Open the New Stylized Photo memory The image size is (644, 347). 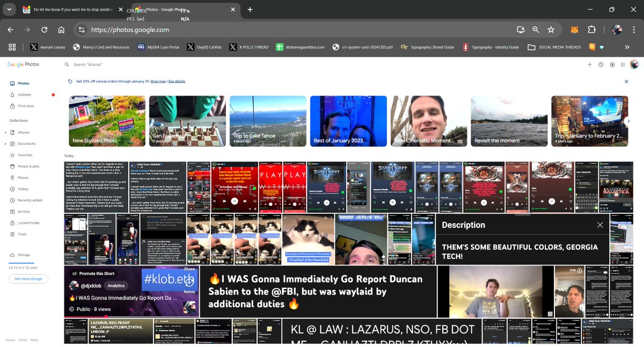[x=107, y=121]
